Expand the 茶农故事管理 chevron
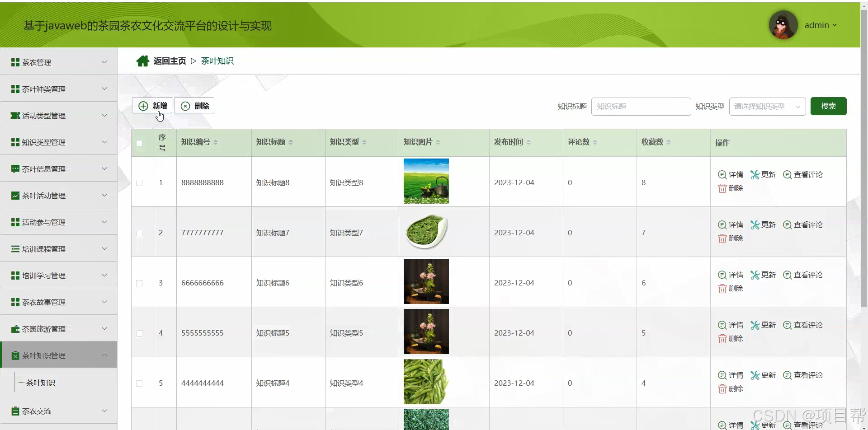 point(104,302)
